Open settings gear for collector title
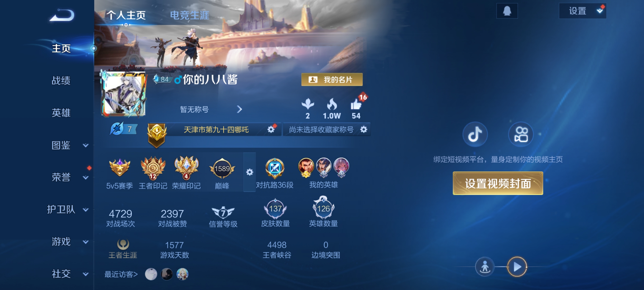 [x=364, y=129]
